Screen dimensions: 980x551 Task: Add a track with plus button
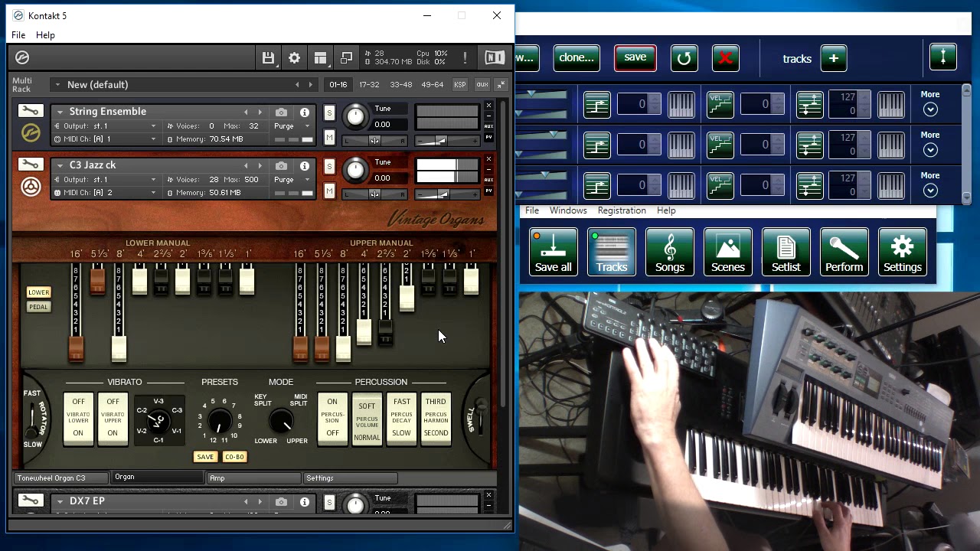click(834, 58)
